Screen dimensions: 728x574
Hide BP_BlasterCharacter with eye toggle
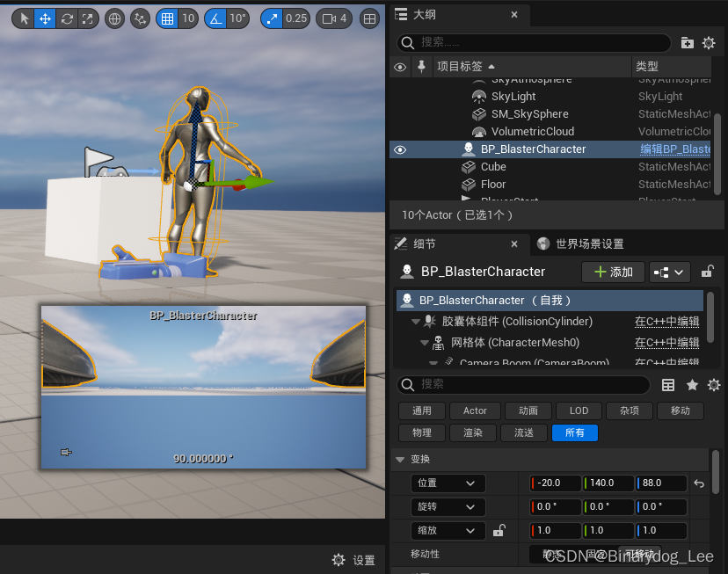tap(400, 149)
